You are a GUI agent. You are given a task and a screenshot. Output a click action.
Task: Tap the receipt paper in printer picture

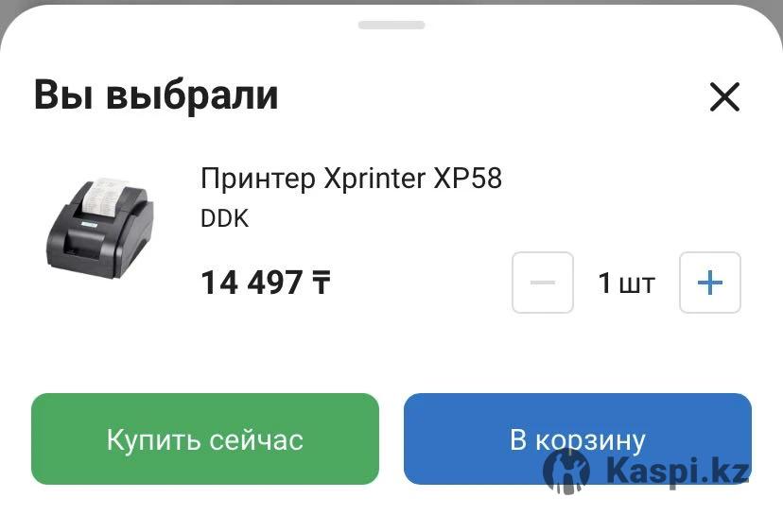pos(105,196)
